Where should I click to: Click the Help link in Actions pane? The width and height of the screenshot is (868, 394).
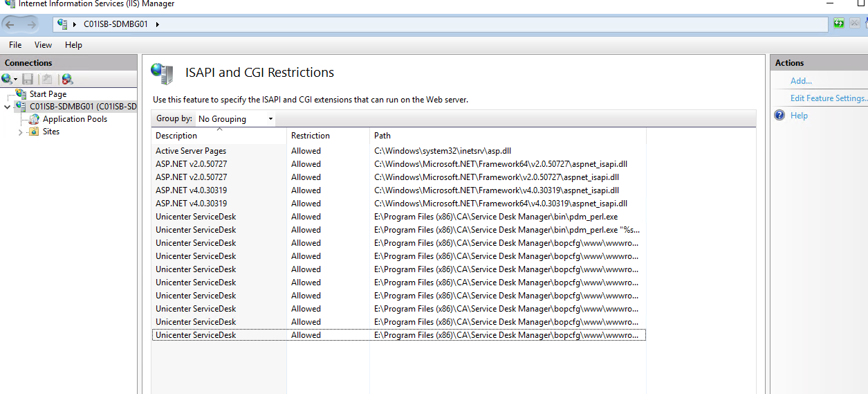click(799, 116)
